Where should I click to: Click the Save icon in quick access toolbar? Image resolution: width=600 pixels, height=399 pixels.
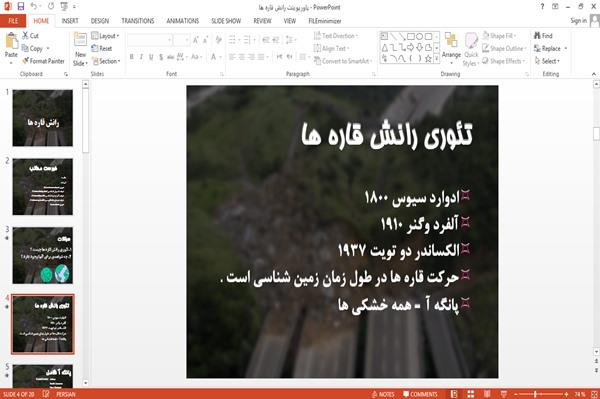pos(21,7)
